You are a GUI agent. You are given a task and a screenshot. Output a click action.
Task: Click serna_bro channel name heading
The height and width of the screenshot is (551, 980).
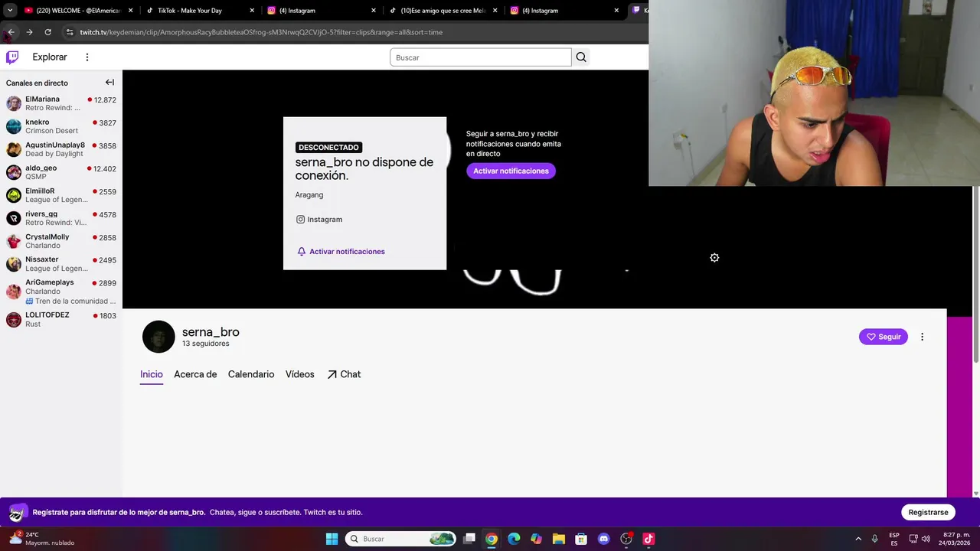(x=211, y=332)
